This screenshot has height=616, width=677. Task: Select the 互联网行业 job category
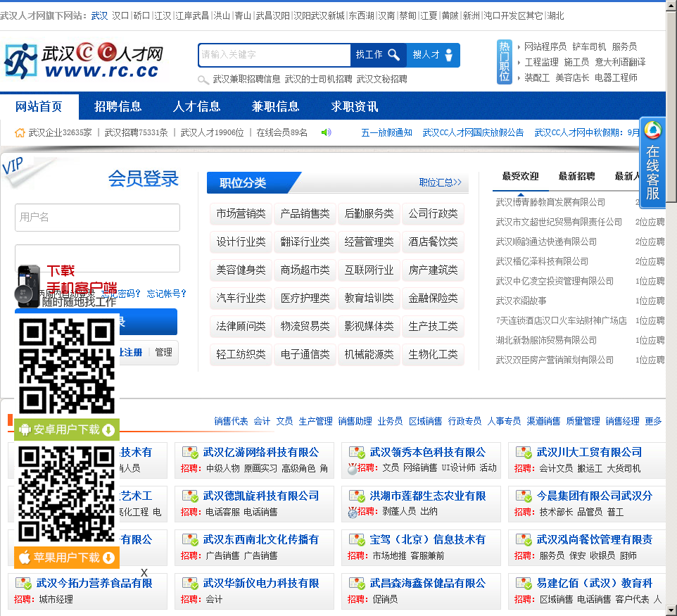coord(369,270)
